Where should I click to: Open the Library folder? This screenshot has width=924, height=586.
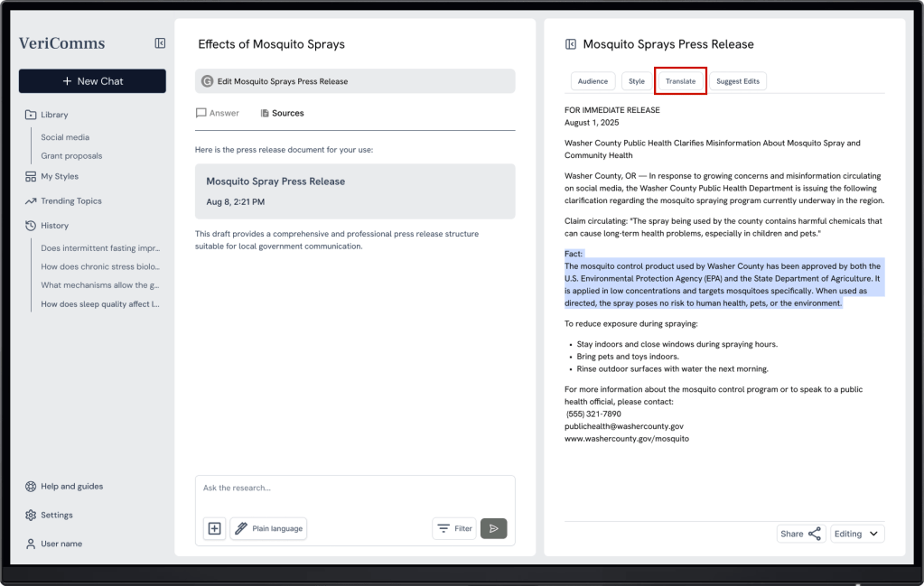tap(53, 115)
